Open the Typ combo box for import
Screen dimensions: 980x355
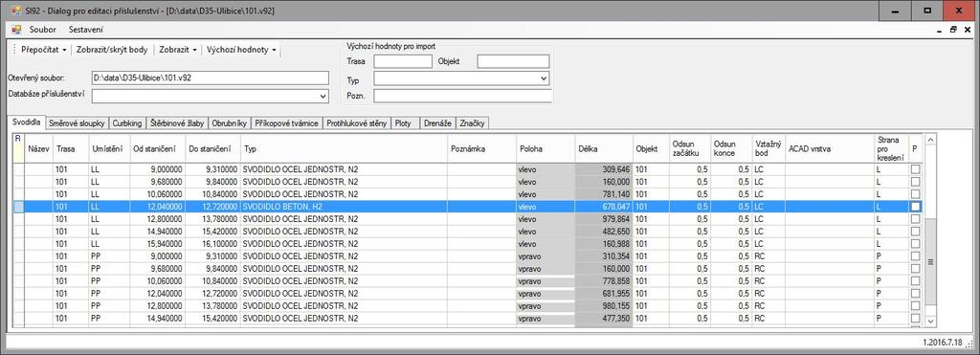click(461, 78)
